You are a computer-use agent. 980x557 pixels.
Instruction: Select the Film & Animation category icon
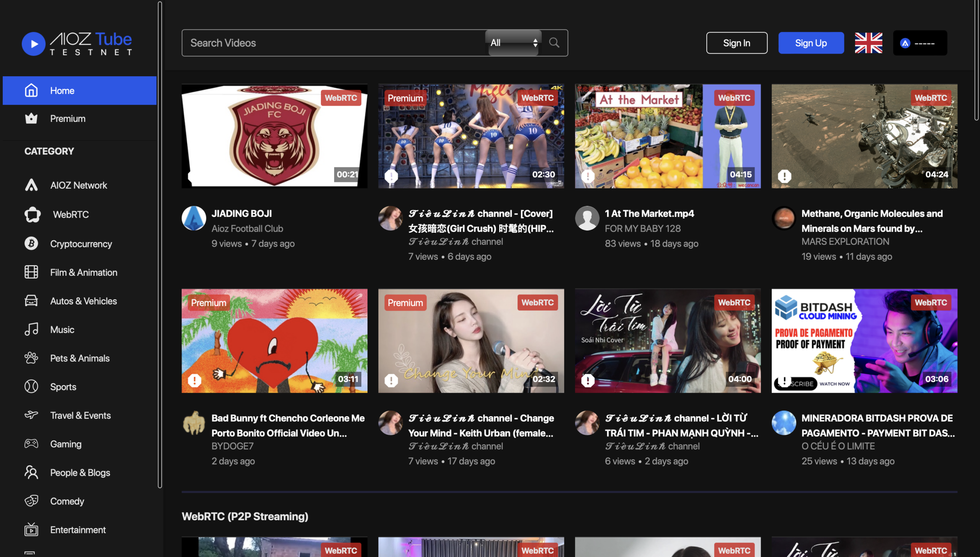click(x=32, y=272)
